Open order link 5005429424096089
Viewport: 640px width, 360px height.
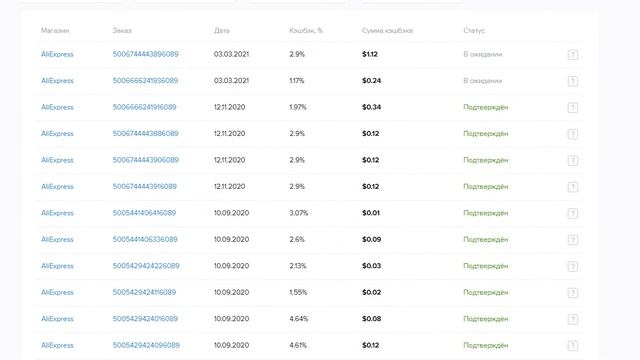pos(146,345)
